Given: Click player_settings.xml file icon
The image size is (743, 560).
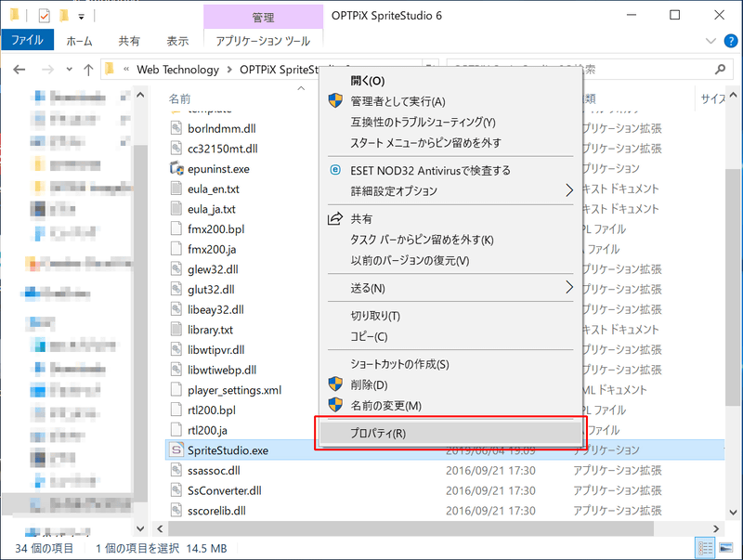Looking at the screenshot, I should tap(176, 389).
